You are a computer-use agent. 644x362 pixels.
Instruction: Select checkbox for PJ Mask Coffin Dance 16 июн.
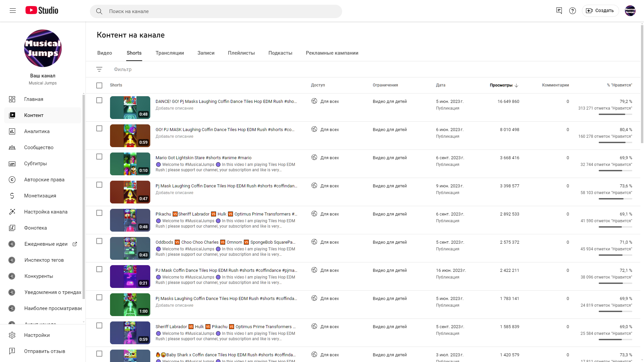click(x=99, y=269)
